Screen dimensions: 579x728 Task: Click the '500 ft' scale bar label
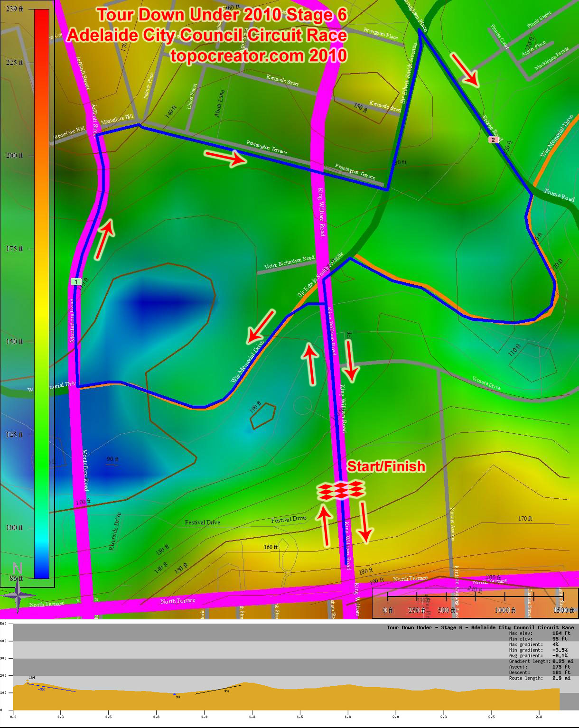(x=446, y=610)
